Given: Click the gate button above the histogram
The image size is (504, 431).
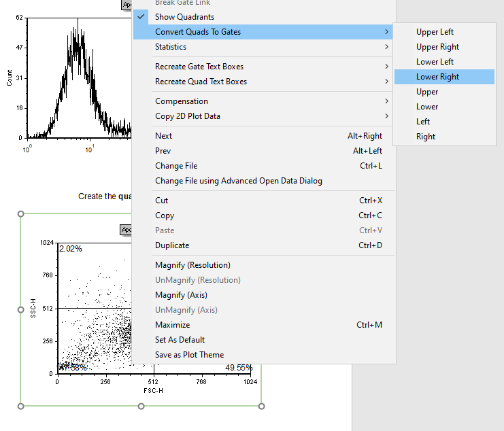Looking at the screenshot, I should click(x=127, y=5).
